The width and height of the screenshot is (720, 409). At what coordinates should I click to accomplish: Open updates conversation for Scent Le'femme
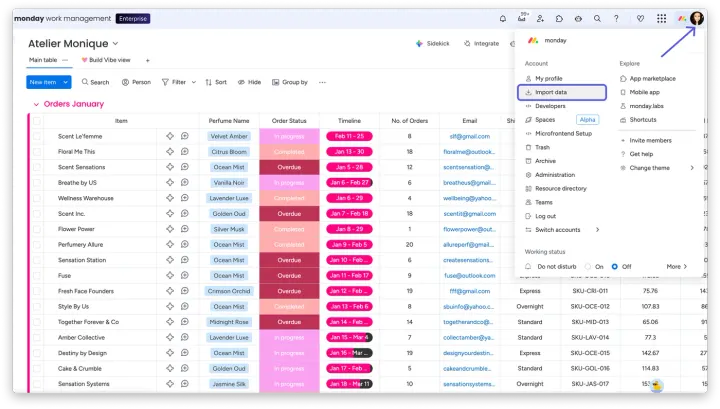185,136
